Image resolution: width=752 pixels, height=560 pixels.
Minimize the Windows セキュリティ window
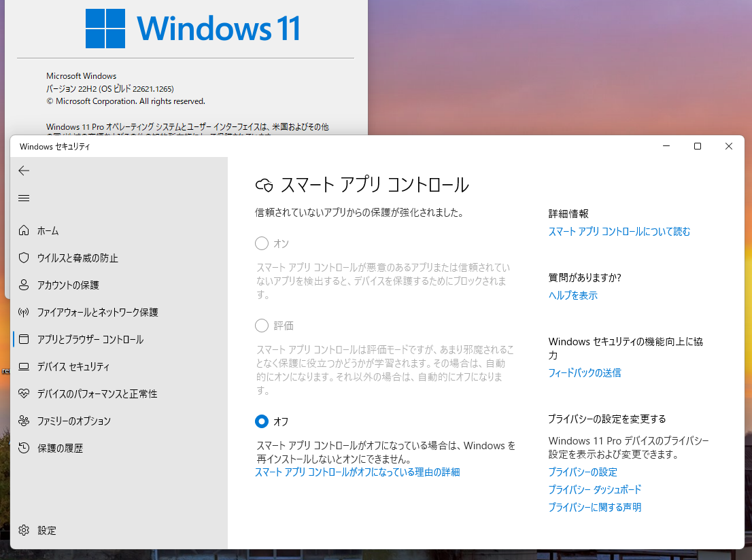[666, 146]
